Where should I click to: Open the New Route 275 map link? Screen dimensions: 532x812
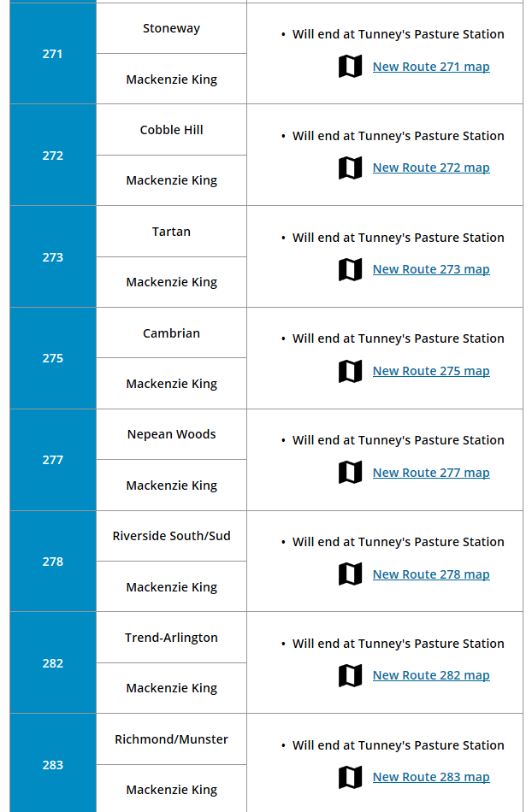pos(431,371)
